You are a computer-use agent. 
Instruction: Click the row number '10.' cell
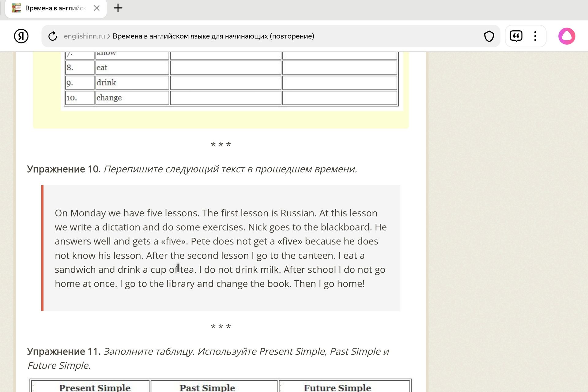click(x=80, y=98)
